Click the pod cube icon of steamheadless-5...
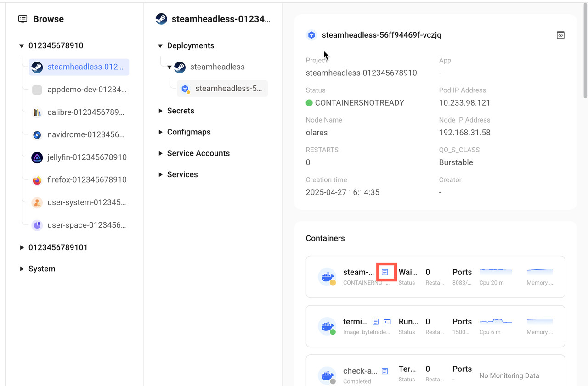The height and width of the screenshot is (386, 588). point(185,89)
